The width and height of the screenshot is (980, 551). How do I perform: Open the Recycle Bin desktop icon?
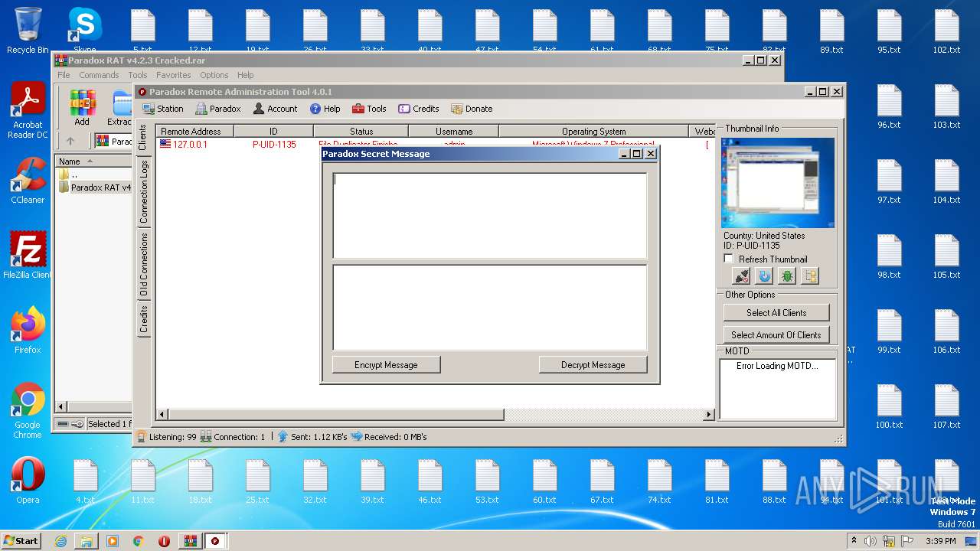pyautogui.click(x=28, y=31)
